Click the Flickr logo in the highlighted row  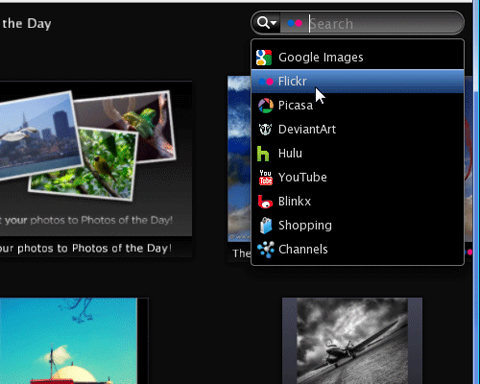(266, 82)
